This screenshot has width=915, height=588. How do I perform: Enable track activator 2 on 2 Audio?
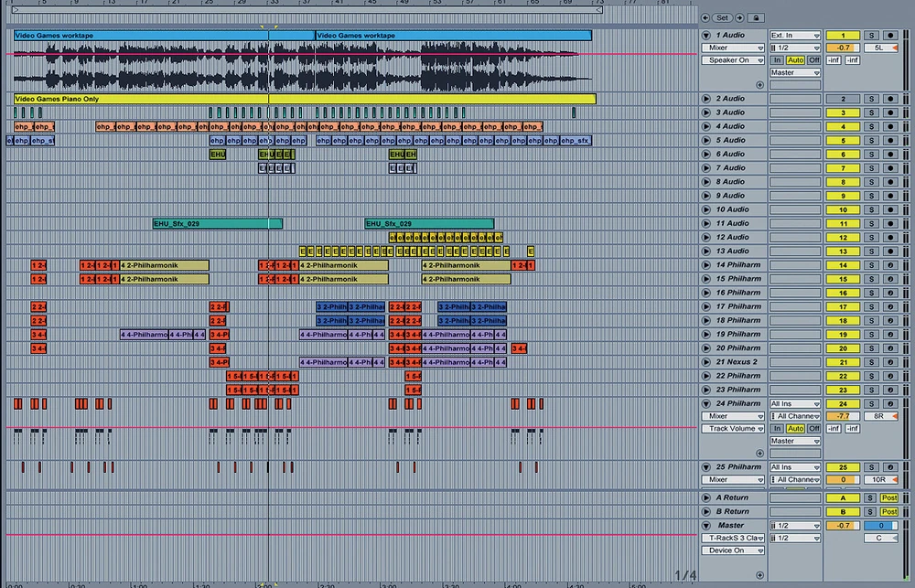pos(843,99)
